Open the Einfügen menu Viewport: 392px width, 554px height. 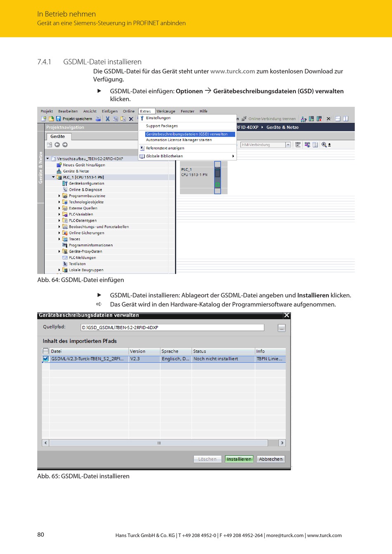coord(110,111)
